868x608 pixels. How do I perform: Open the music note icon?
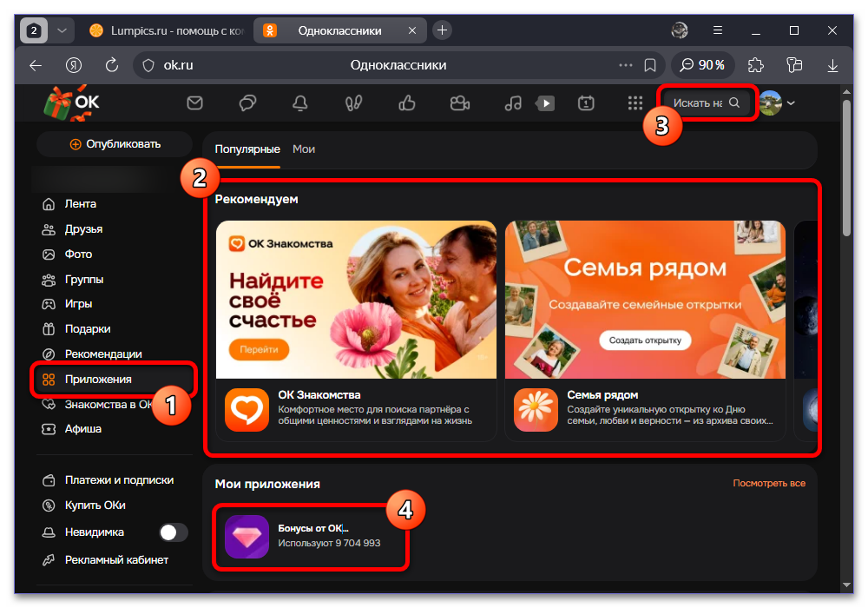tap(513, 103)
